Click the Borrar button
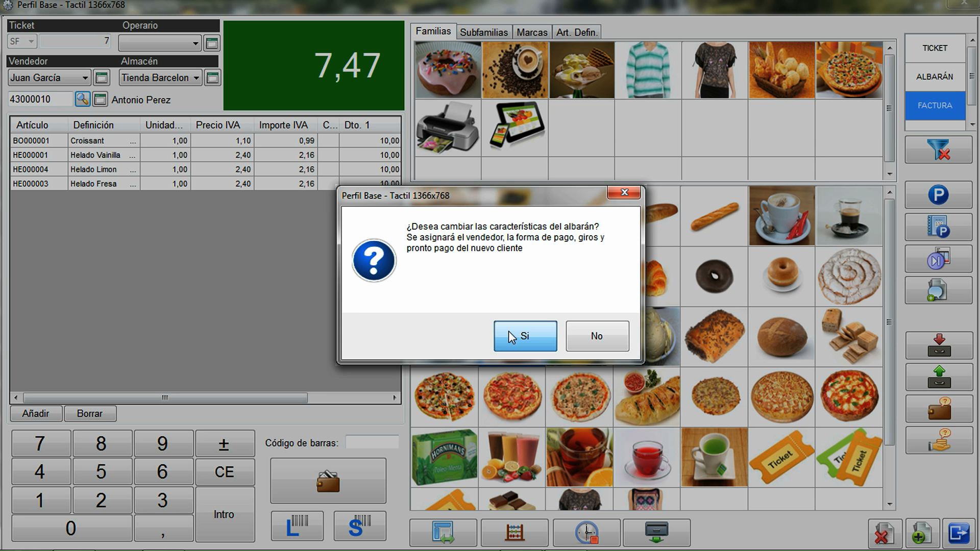This screenshot has height=551, width=980. 90,413
